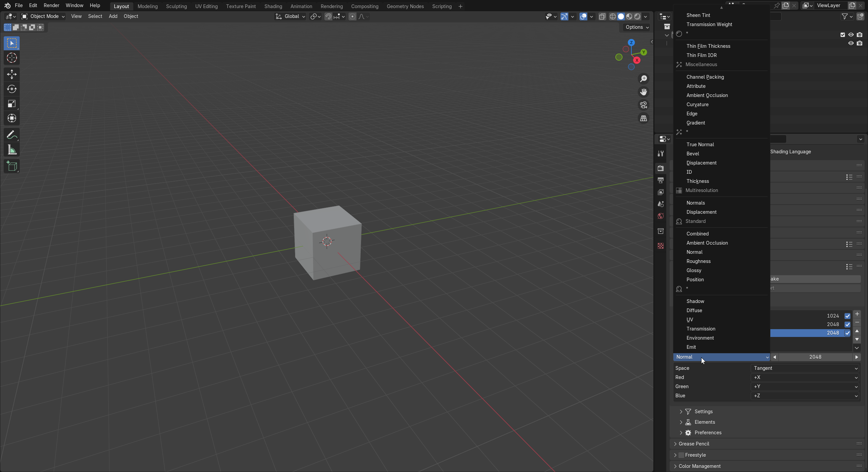This screenshot has width=868, height=472.
Task: Expand the Elements subpanel
Action: tap(704, 422)
